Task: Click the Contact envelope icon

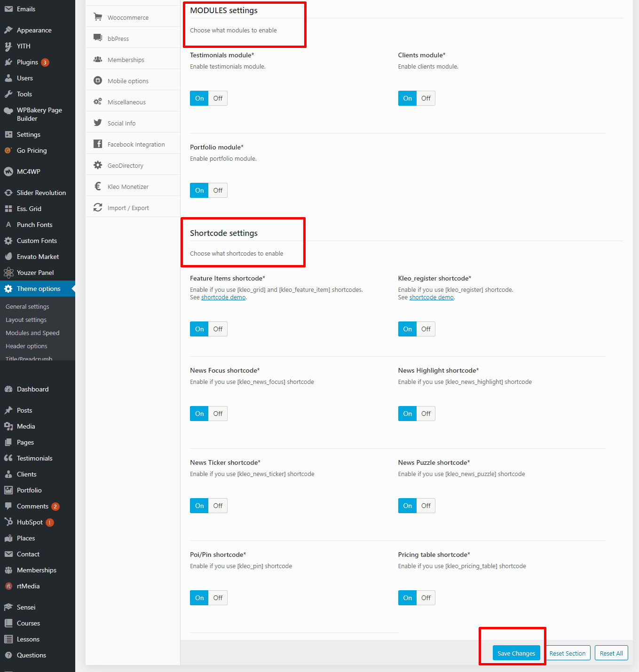Action: point(8,554)
